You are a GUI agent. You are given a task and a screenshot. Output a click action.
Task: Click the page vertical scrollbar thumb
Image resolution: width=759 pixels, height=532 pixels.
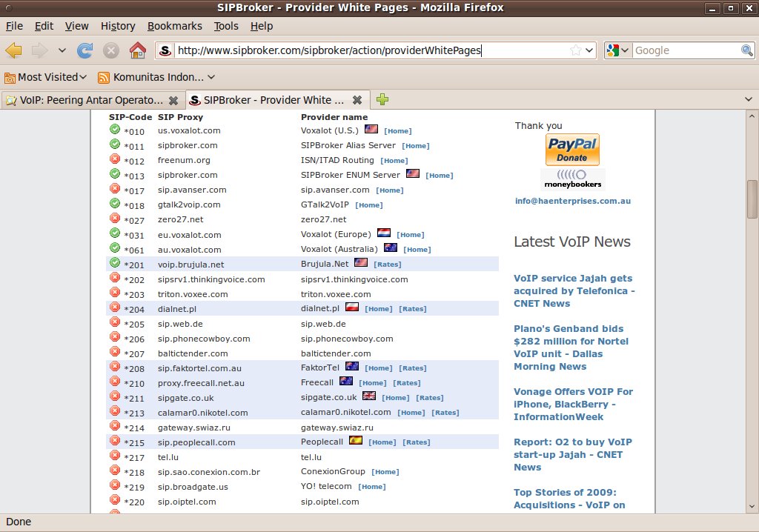click(752, 199)
